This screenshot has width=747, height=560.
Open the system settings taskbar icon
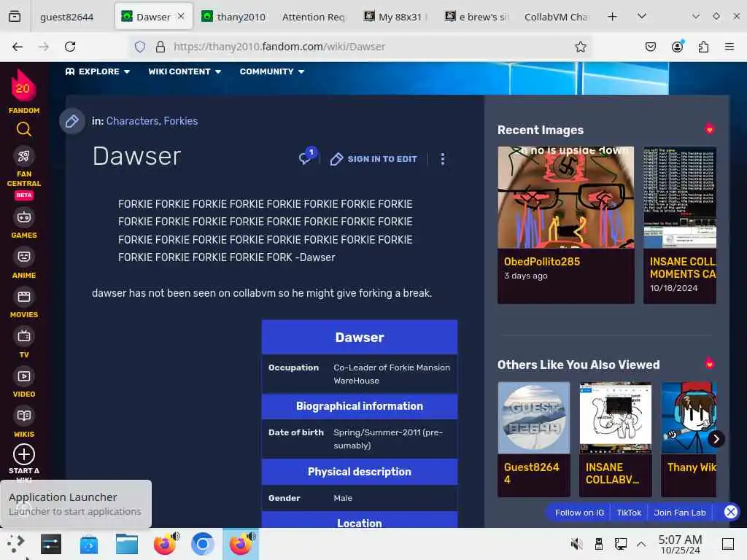[51, 544]
